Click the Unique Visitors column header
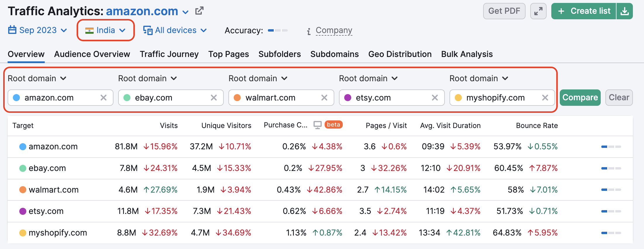 coord(226,125)
